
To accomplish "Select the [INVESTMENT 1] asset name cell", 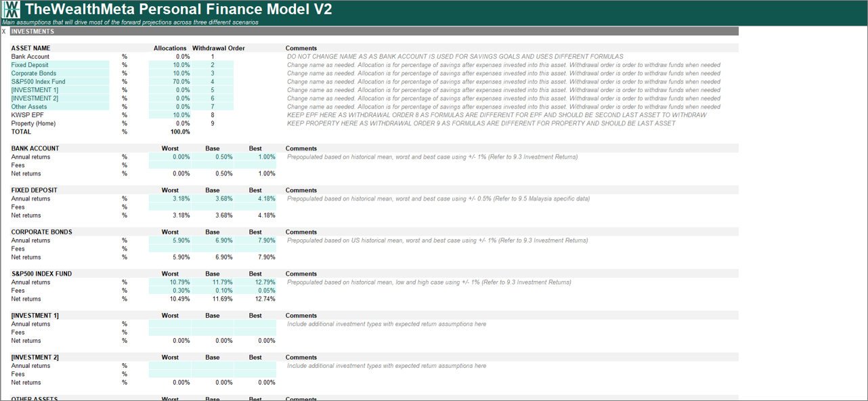I will tap(59, 90).
